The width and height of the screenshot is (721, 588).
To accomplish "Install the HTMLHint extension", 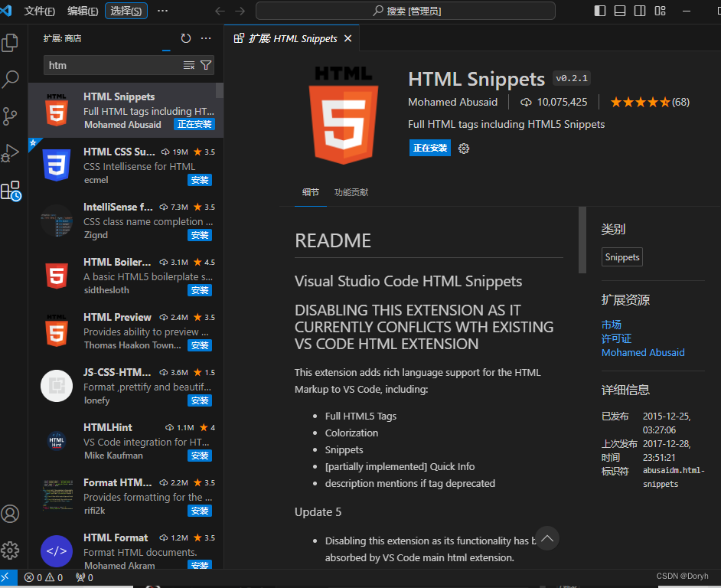I will (200, 456).
